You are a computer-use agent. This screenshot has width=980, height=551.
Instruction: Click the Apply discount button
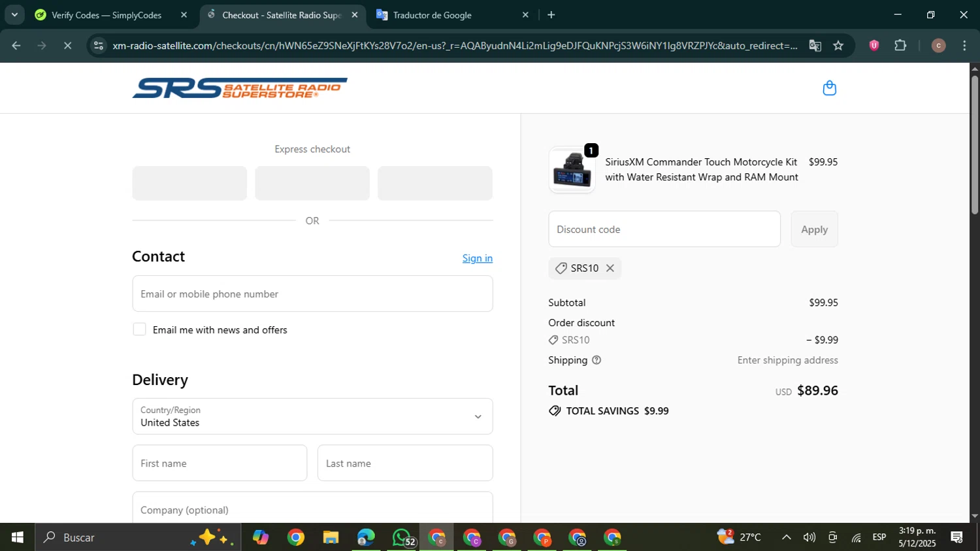coord(814,229)
